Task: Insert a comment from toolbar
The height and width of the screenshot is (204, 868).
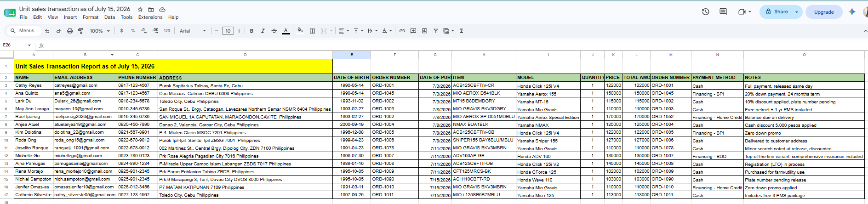Action: (413, 31)
